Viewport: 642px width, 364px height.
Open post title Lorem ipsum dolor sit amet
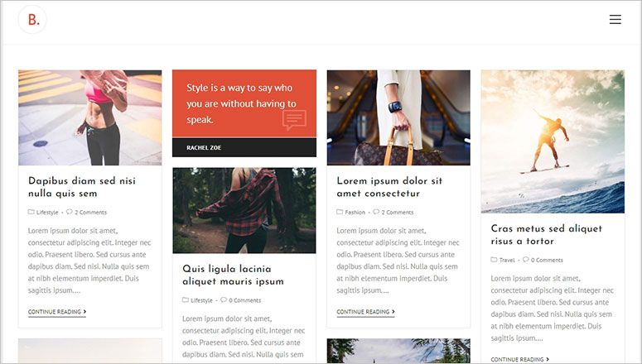click(x=389, y=187)
